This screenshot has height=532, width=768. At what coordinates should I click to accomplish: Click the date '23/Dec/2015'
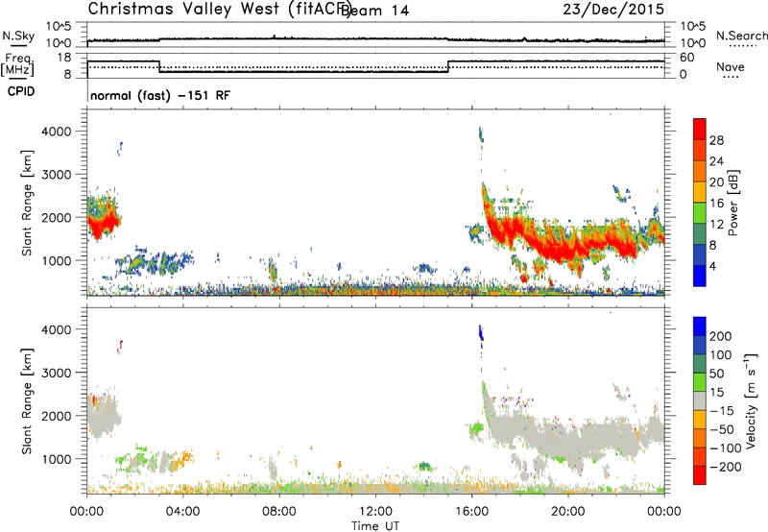(x=613, y=10)
